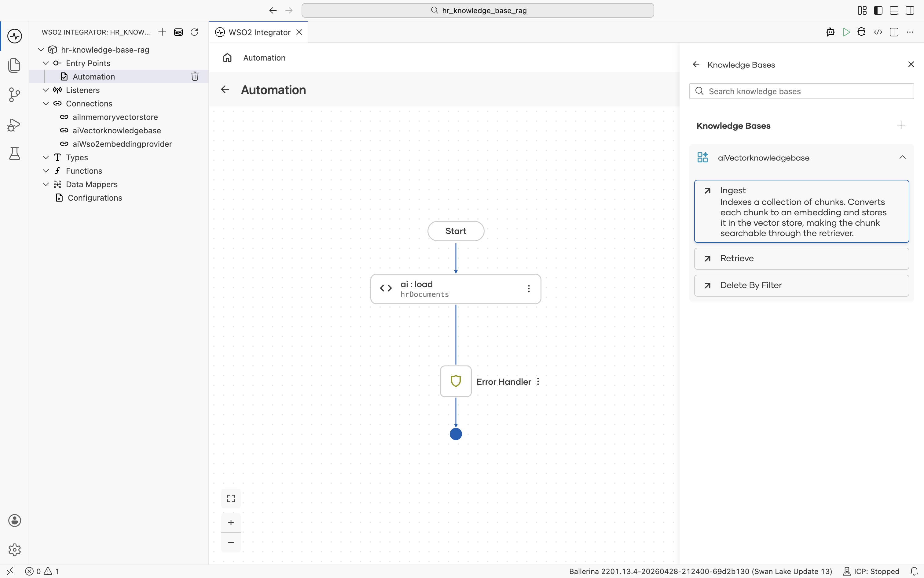Choose the Ingest knowledge base action
This screenshot has height=578, width=924.
coord(801,211)
